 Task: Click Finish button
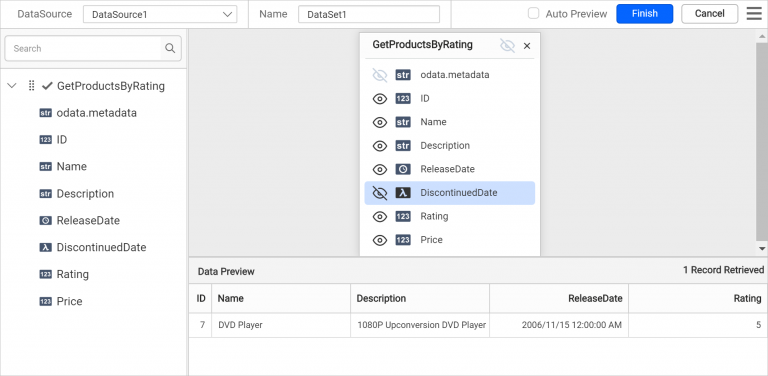point(645,14)
